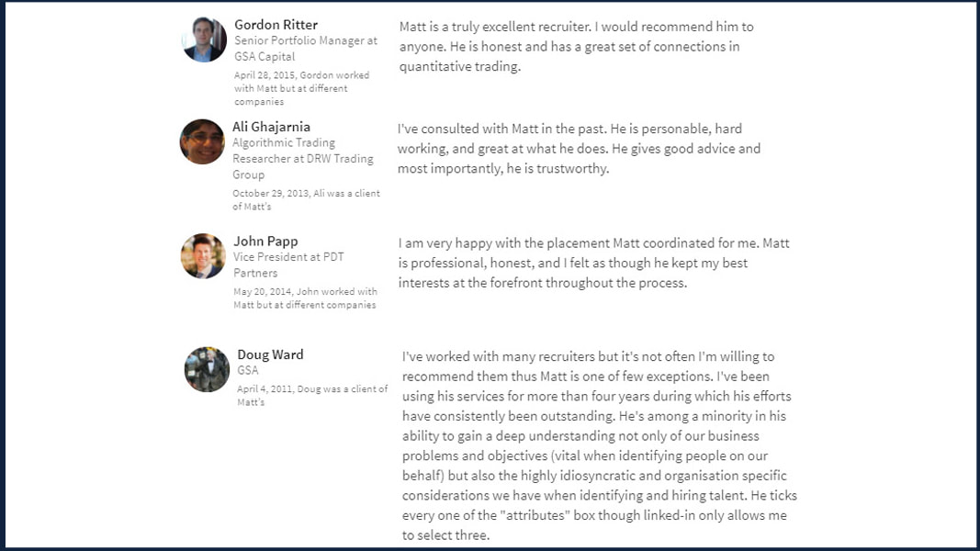Open Doug Ward's profile photo
The height and width of the screenshot is (551, 980).
click(207, 370)
